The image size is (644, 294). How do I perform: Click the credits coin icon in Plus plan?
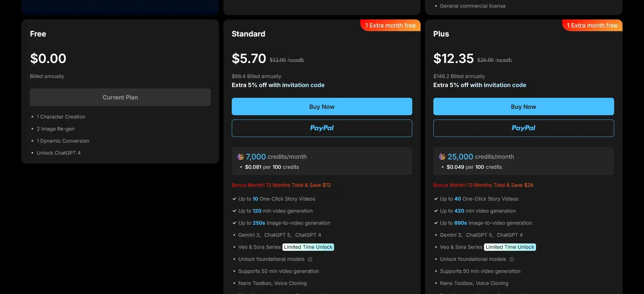[x=442, y=157]
